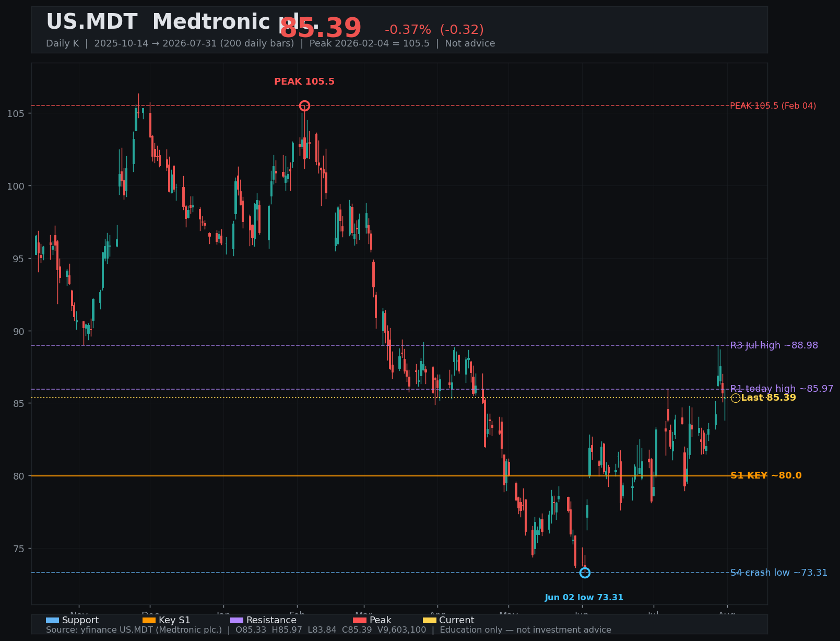Click the yellow Current legend swatch
The width and height of the screenshot is (840, 641).
pyautogui.click(x=430, y=621)
